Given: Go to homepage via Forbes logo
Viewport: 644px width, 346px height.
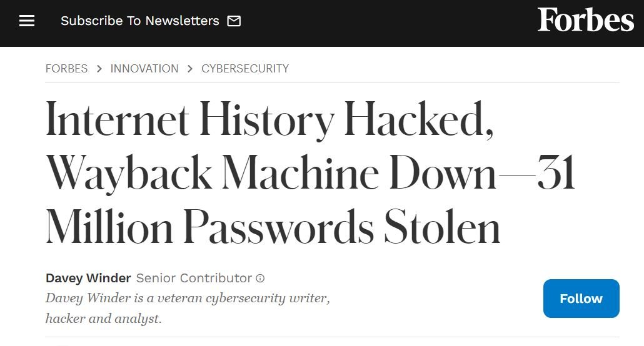Looking at the screenshot, I should coord(585,20).
